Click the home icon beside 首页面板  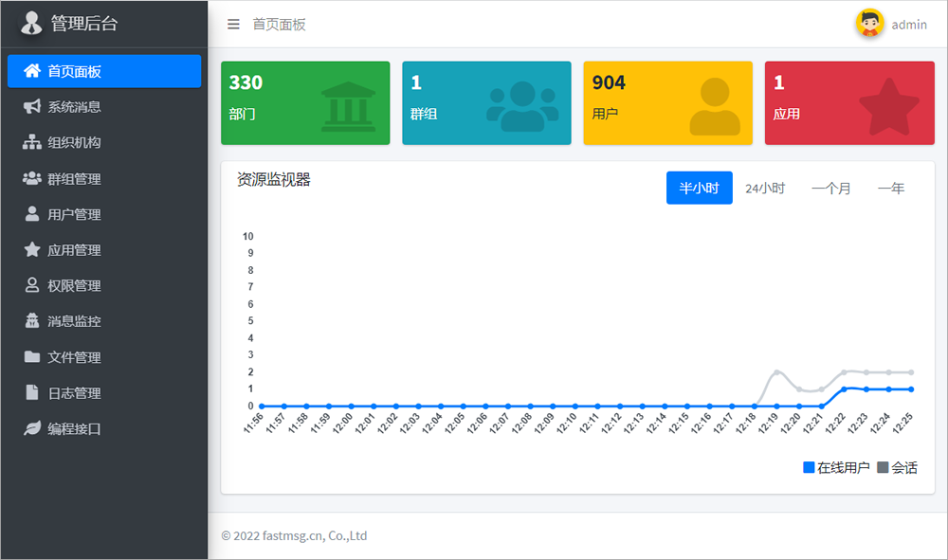point(32,71)
